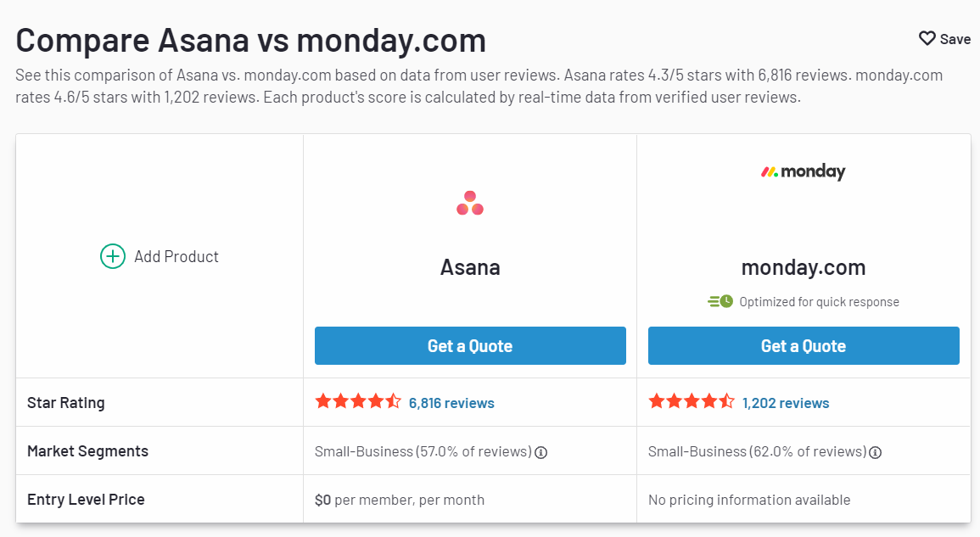Click info icon next to monday.com's Small-Business segment
Image resolution: width=980 pixels, height=537 pixels.
pyautogui.click(x=875, y=452)
